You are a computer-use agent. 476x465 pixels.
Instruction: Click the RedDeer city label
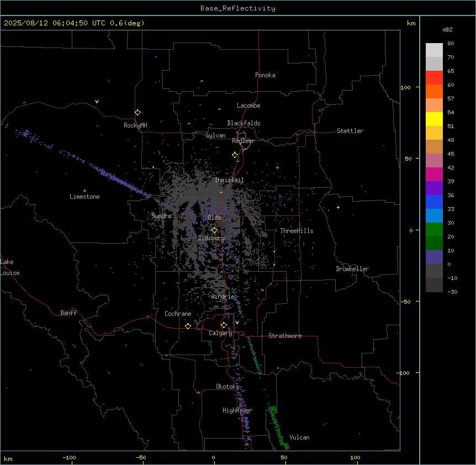tap(243, 141)
